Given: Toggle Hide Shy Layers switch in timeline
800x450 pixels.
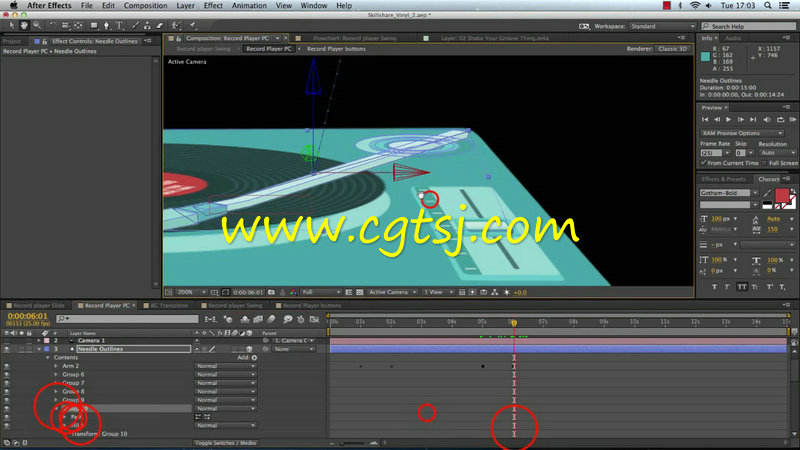Looking at the screenshot, I should [x=245, y=319].
